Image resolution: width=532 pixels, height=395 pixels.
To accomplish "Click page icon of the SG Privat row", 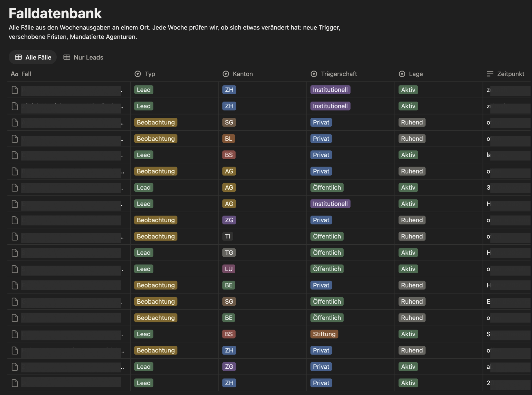I will point(15,122).
